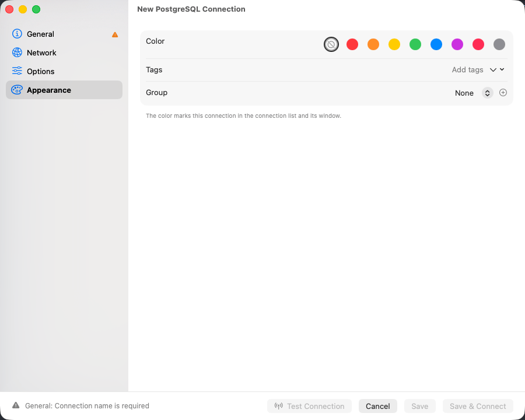Click the Network globe icon
The image size is (525, 420).
coord(17,52)
